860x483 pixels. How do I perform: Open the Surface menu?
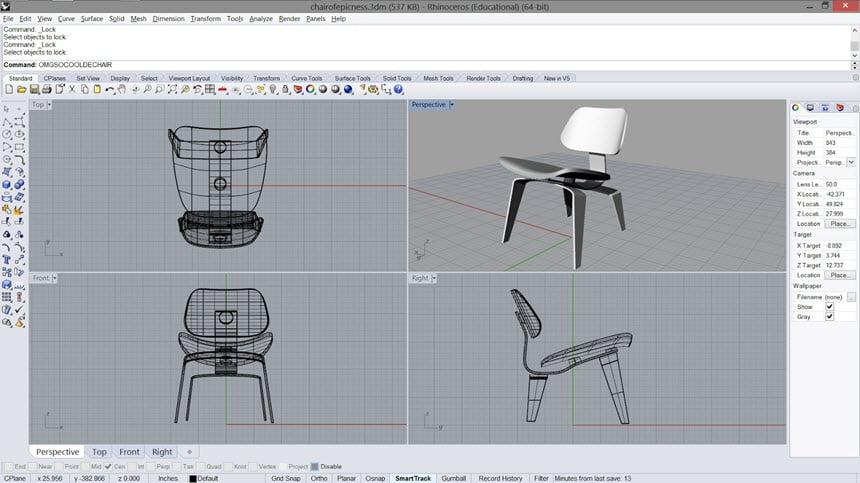(x=92, y=19)
